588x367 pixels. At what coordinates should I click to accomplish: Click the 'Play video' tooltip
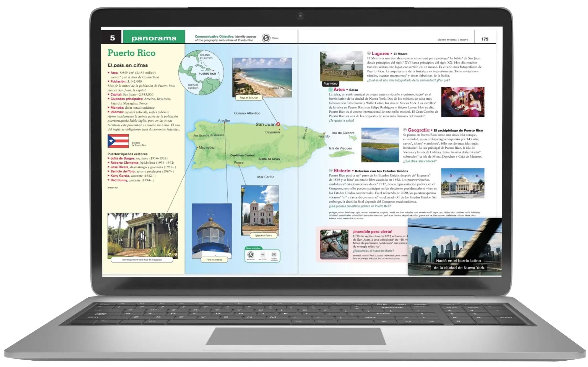(330, 83)
